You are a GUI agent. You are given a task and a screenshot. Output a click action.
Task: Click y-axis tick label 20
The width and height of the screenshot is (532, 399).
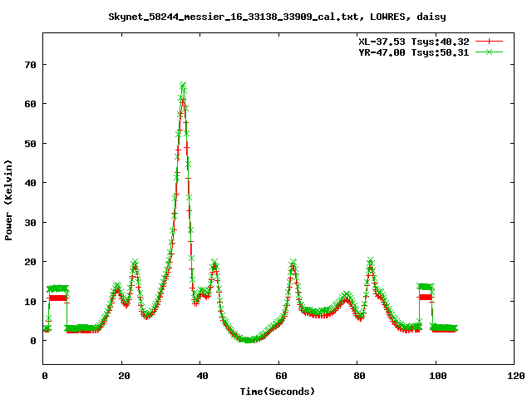(x=30, y=262)
